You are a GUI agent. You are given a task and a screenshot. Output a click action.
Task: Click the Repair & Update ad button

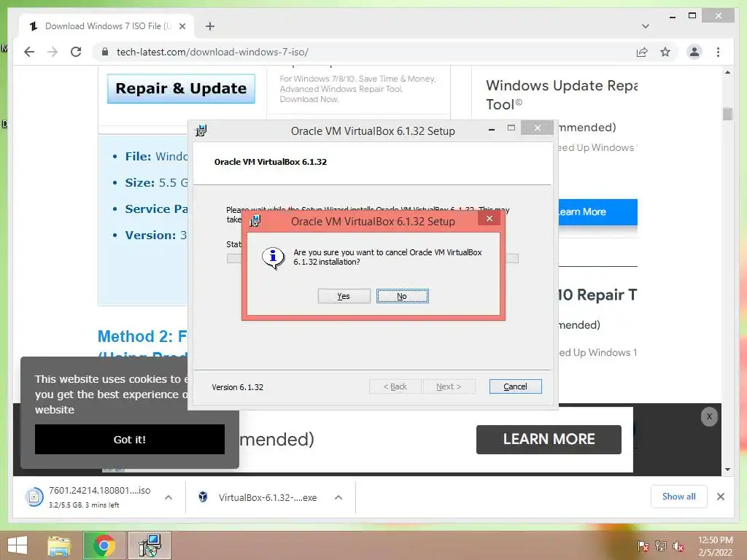point(181,88)
